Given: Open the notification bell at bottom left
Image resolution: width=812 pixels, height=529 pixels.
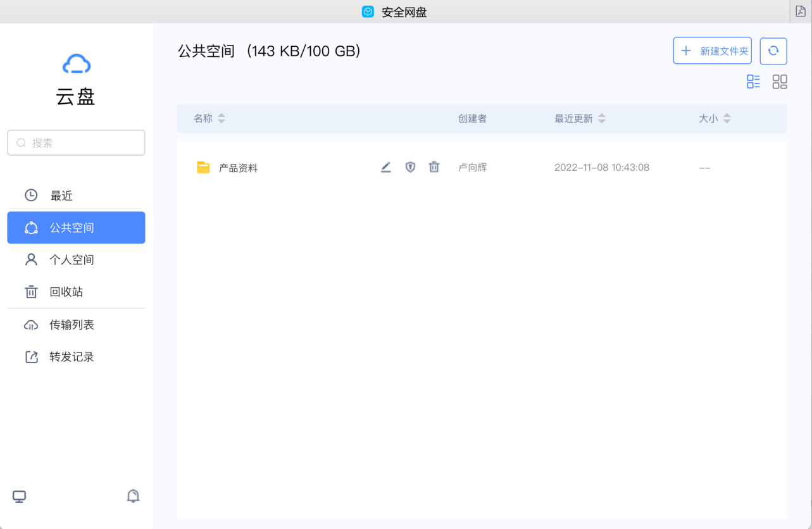Looking at the screenshot, I should point(133,496).
